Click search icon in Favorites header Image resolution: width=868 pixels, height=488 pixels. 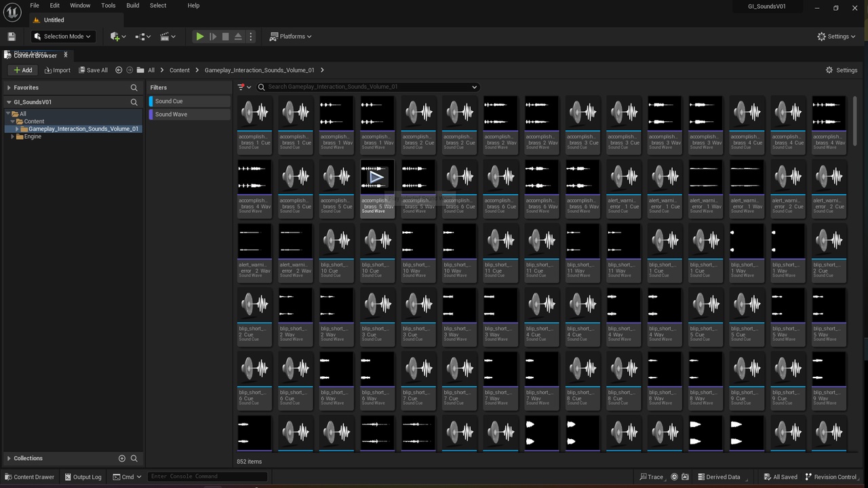coord(134,87)
